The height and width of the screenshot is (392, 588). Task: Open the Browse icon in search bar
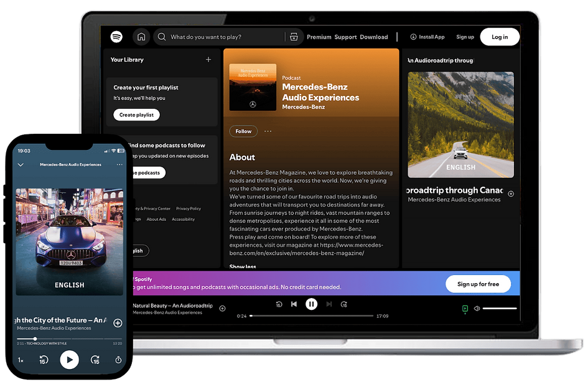point(294,37)
